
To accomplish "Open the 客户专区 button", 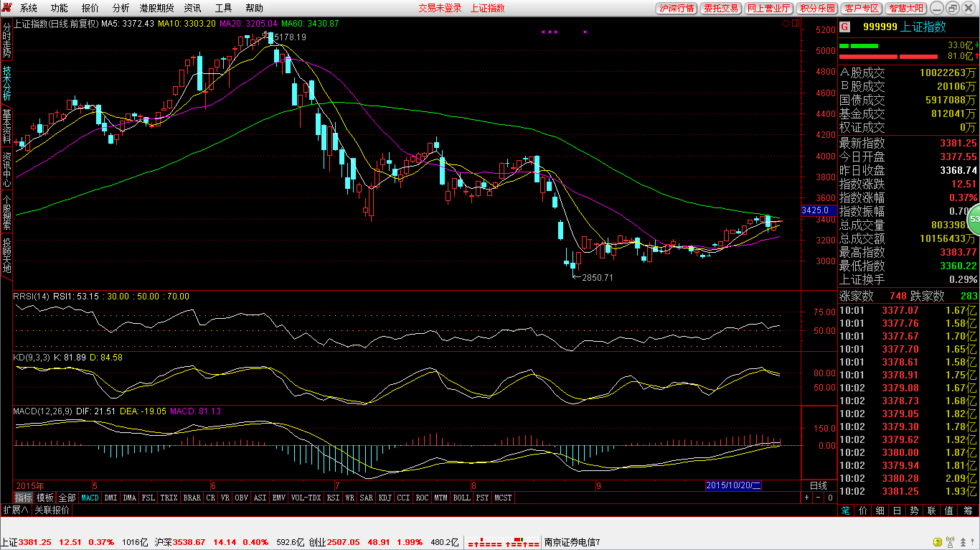I will pyautogui.click(x=862, y=9).
